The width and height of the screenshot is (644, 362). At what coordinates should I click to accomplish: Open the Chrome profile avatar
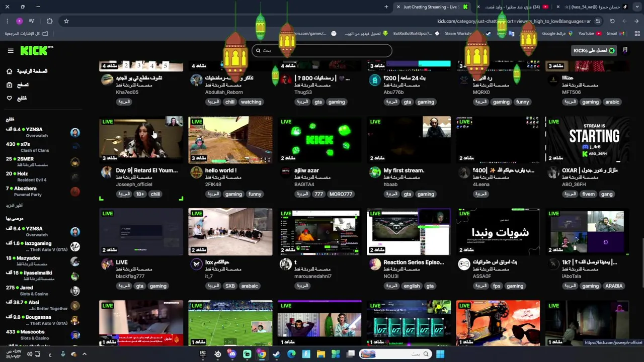tap(19, 21)
